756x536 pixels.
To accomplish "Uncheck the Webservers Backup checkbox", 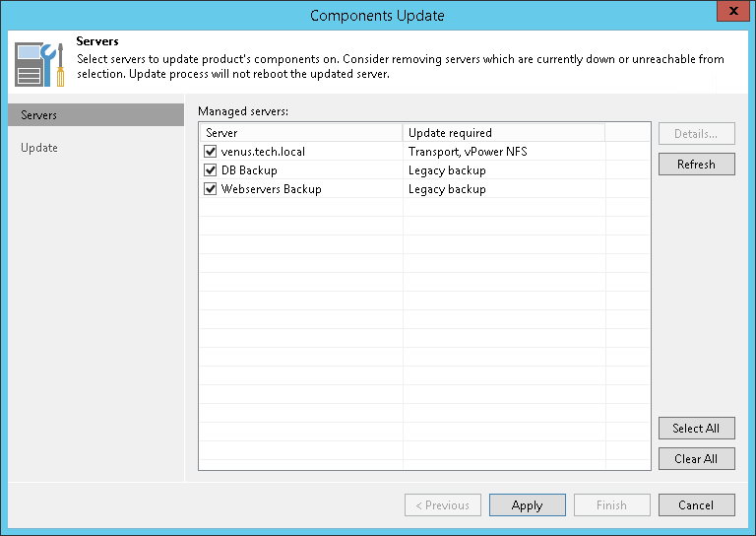I will [x=210, y=189].
